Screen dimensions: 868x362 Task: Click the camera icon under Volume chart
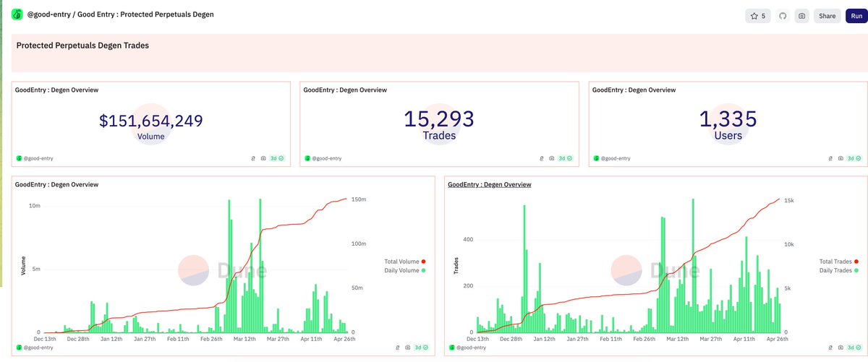tap(408, 348)
